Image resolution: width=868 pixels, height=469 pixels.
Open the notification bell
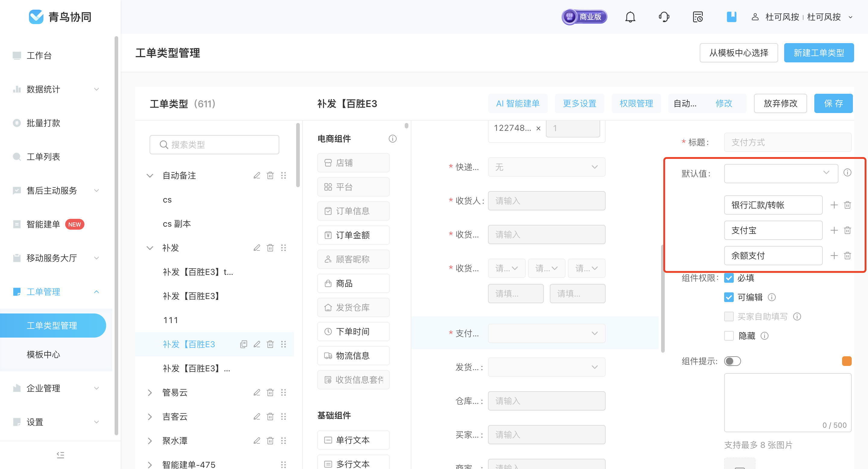pyautogui.click(x=630, y=17)
